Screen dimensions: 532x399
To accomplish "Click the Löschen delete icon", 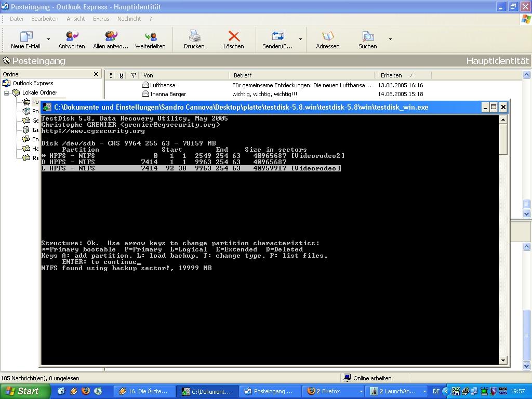I will [233, 39].
